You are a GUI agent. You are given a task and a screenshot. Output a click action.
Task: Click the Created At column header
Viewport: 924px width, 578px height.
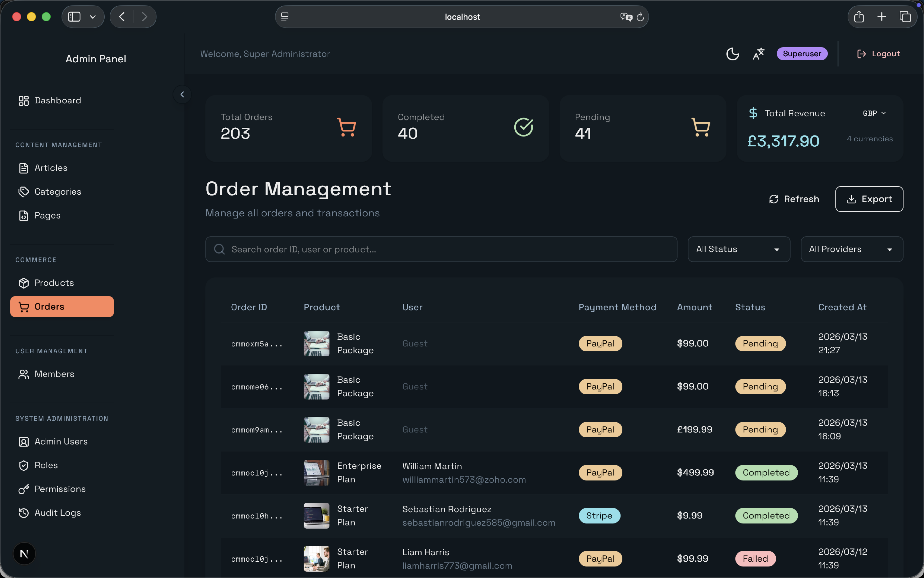coord(842,307)
